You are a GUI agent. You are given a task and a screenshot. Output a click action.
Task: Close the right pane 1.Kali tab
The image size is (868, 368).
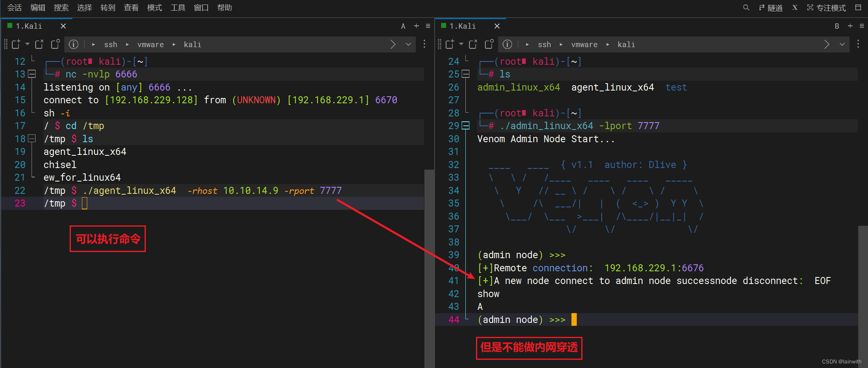[497, 26]
